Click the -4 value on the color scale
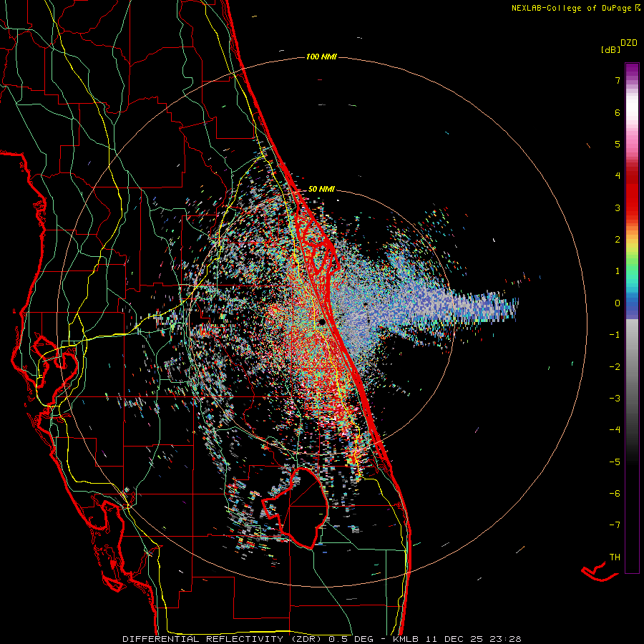This screenshot has height=644, width=644. (615, 429)
